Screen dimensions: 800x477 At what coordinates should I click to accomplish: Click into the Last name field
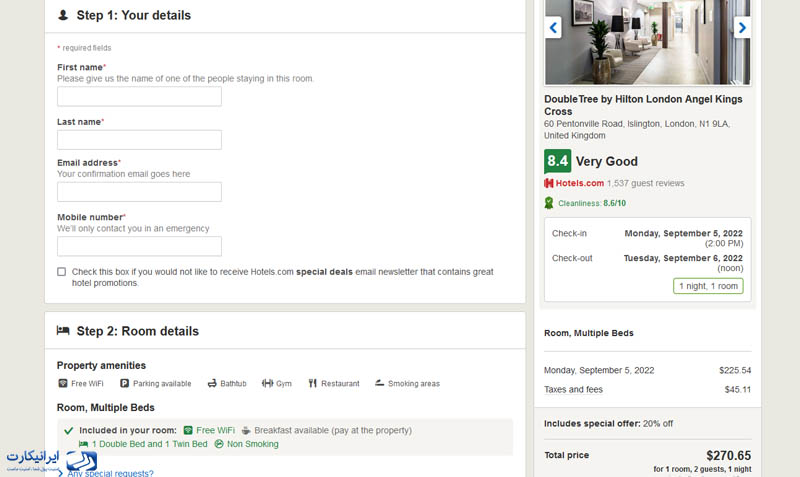[x=139, y=140]
